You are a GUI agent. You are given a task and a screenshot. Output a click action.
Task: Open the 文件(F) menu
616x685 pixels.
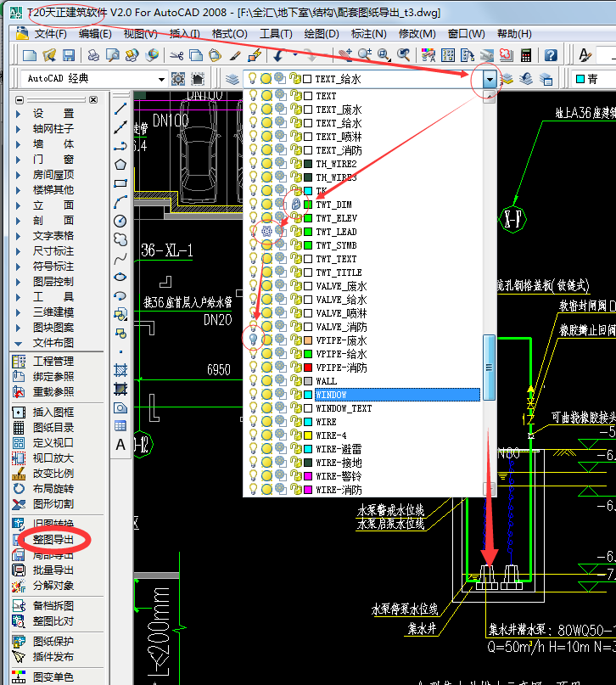point(50,34)
